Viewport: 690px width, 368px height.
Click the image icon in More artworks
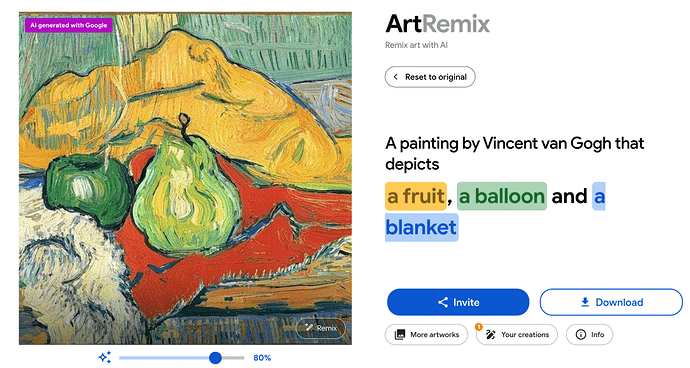click(x=400, y=335)
